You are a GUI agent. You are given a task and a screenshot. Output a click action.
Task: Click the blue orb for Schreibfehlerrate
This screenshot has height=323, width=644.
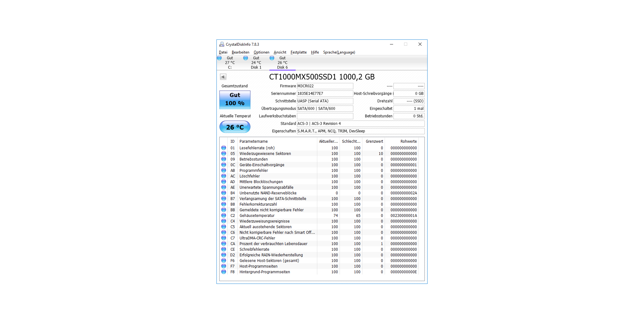click(224, 249)
